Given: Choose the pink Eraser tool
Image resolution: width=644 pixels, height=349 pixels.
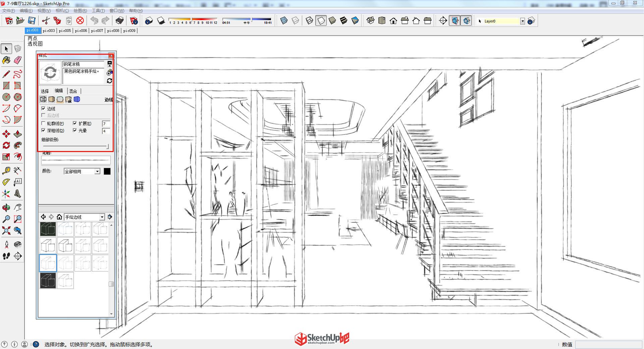Looking at the screenshot, I should (x=18, y=60).
